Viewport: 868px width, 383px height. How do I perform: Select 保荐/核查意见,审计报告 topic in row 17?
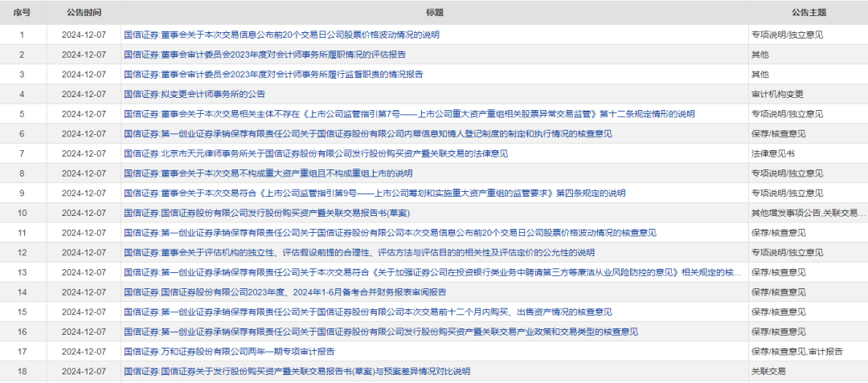[797, 352]
